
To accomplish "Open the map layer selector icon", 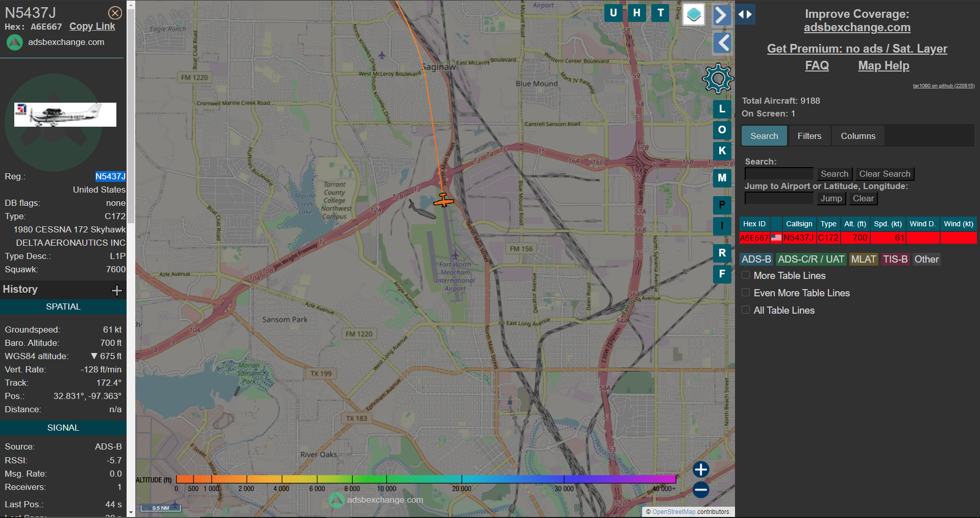I will (693, 14).
